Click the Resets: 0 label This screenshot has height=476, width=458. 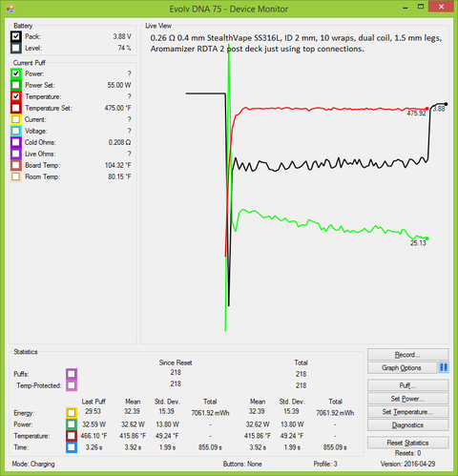click(x=407, y=453)
